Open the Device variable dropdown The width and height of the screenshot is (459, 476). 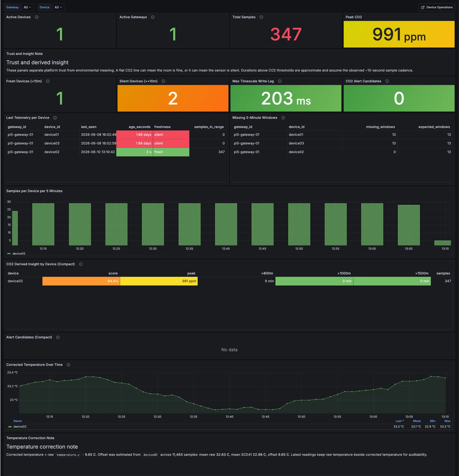click(x=58, y=7)
